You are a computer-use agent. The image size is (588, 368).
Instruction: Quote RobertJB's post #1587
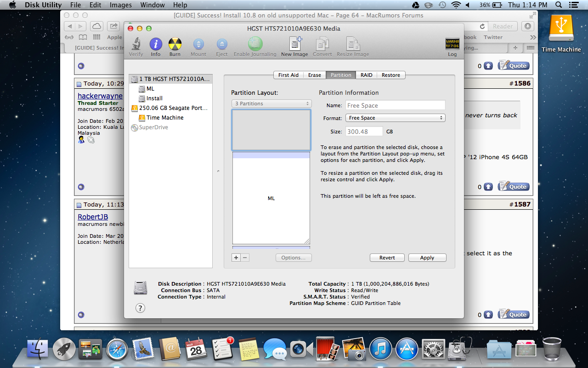point(514,315)
